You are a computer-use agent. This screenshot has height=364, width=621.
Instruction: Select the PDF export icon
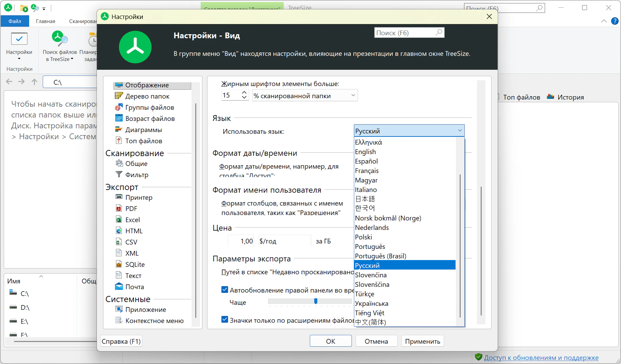[119, 209]
